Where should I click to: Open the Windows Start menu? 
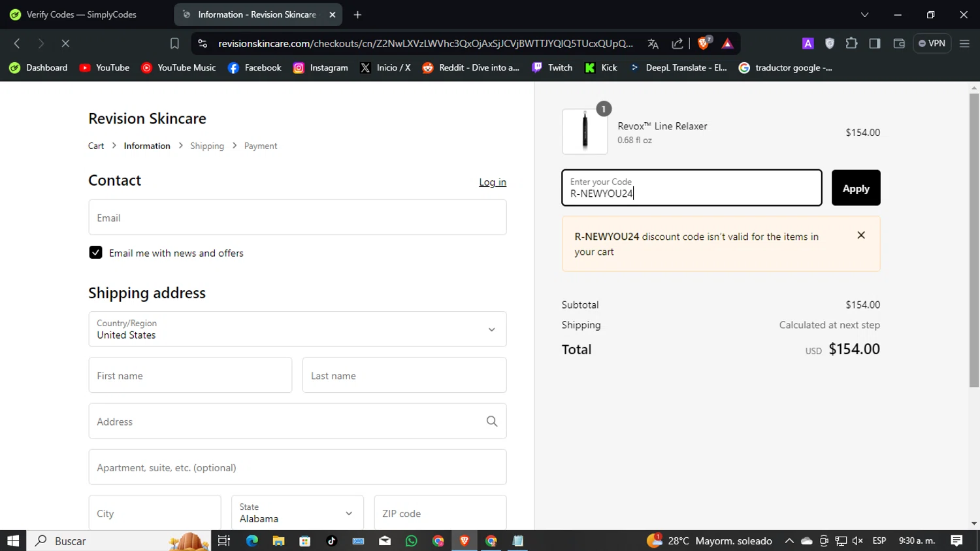click(13, 541)
